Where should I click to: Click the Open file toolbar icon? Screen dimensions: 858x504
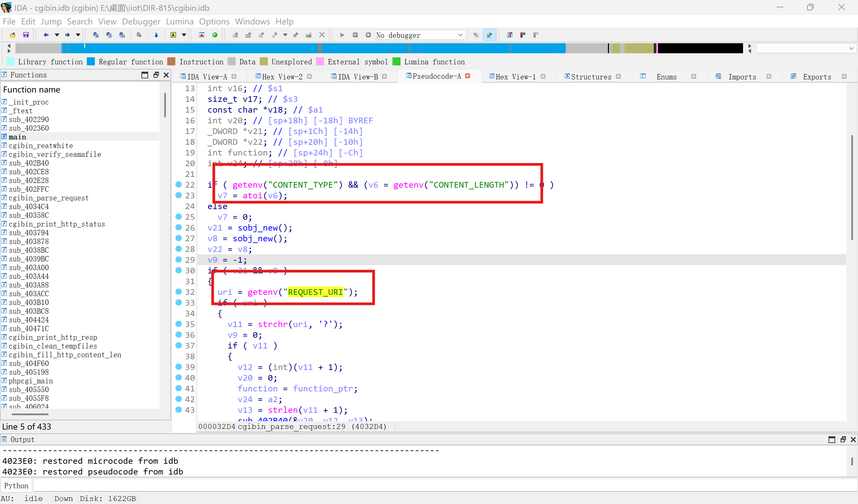pos(13,35)
